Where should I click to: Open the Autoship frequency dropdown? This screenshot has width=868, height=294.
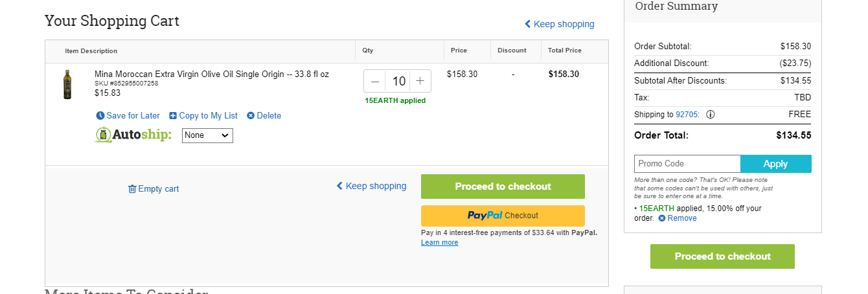[207, 135]
